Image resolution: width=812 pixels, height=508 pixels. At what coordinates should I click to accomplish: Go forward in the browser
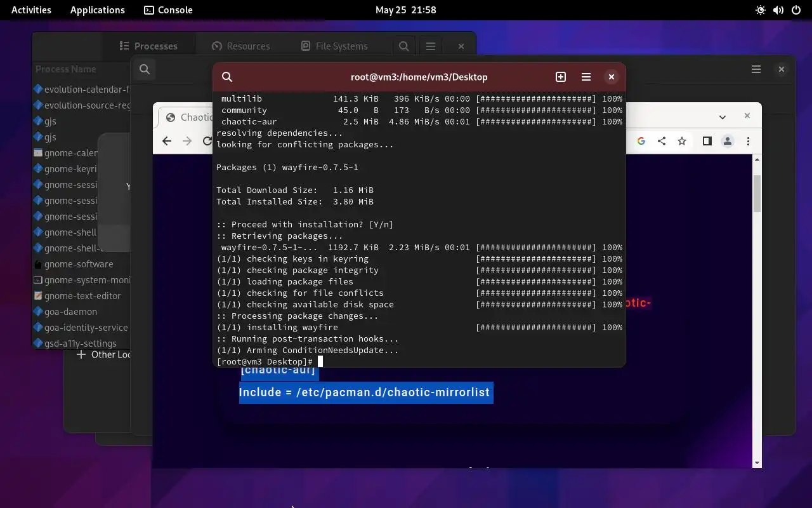point(187,141)
